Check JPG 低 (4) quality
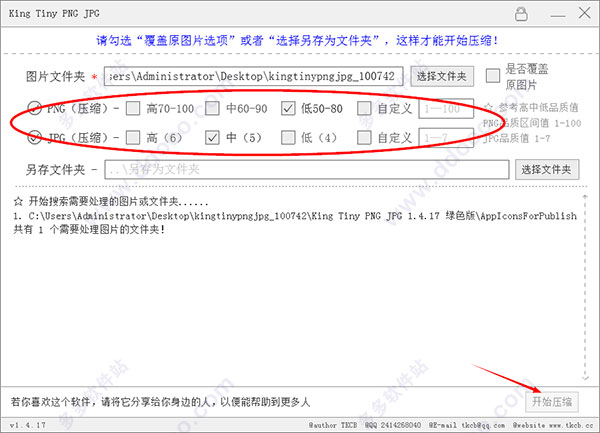This screenshot has height=433, width=600. tap(288, 138)
